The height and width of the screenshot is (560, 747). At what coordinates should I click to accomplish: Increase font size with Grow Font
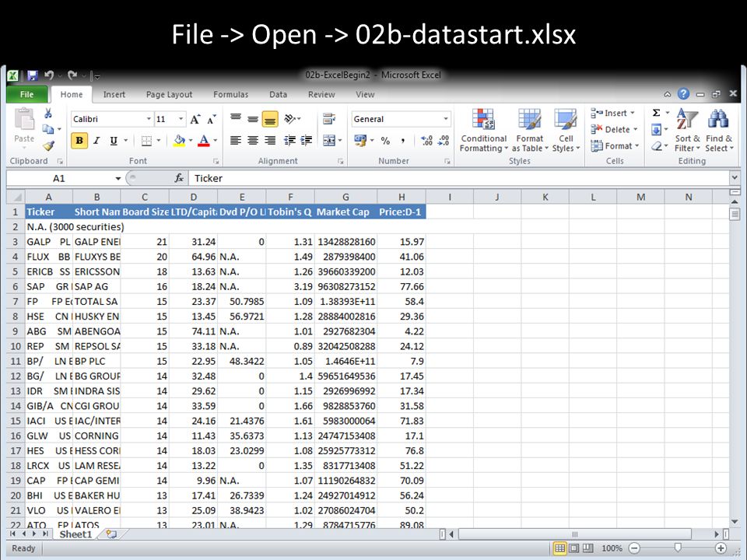[195, 119]
